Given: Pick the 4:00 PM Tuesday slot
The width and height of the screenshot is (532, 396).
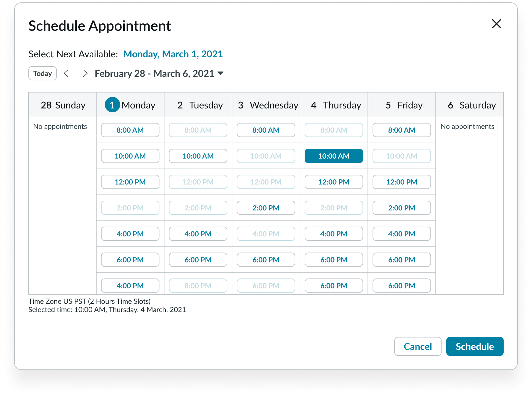Looking at the screenshot, I should point(198,233).
